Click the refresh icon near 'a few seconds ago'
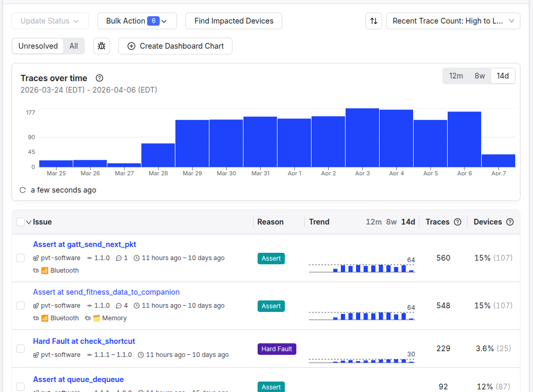Screen dimensions: 533x392 tap(23, 190)
